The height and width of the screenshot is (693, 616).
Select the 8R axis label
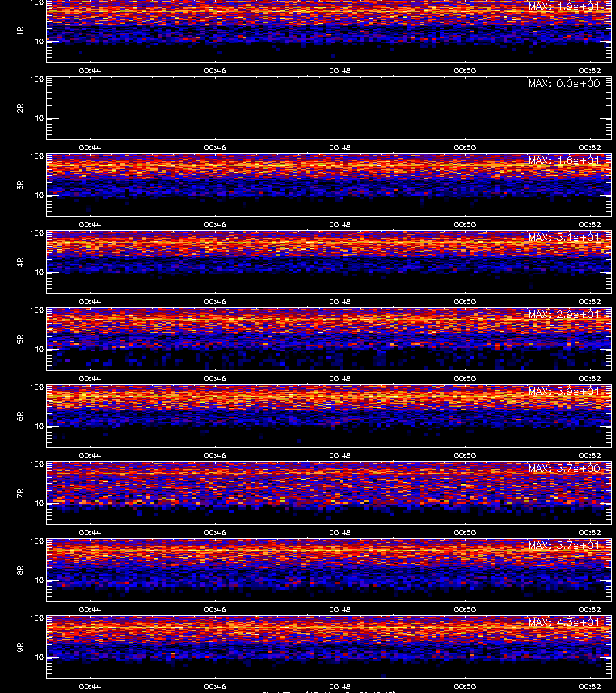pos(20,570)
